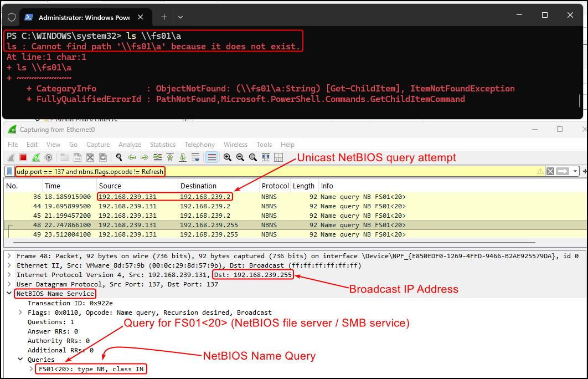Open a capture file folder icon
The width and height of the screenshot is (588, 379).
pos(64,157)
